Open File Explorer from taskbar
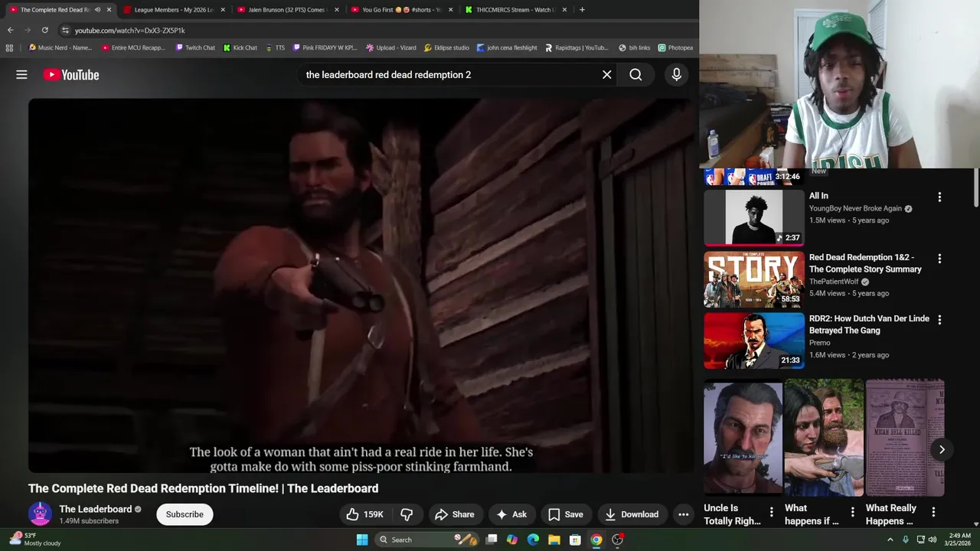980x551 pixels. (554, 540)
